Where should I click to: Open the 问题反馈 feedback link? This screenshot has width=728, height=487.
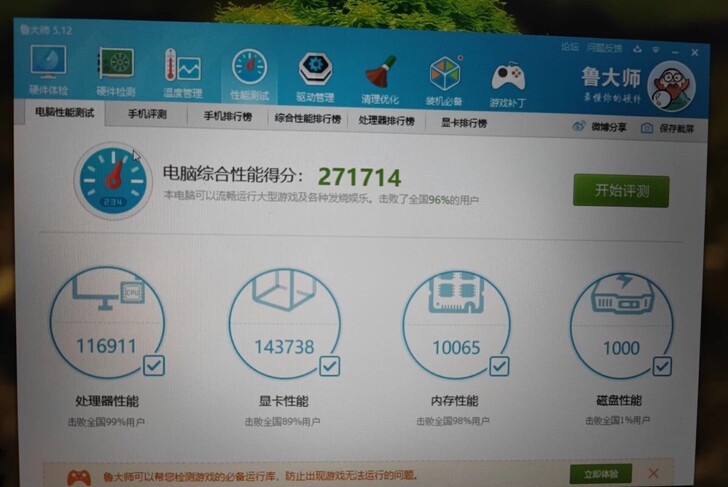click(604, 48)
